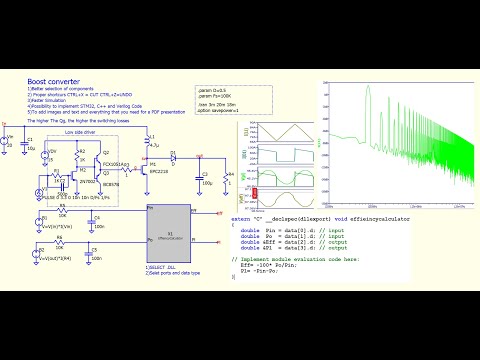The width and height of the screenshot is (480, 360).
Task: Select capacitor C5 100n
Action: 88,254
